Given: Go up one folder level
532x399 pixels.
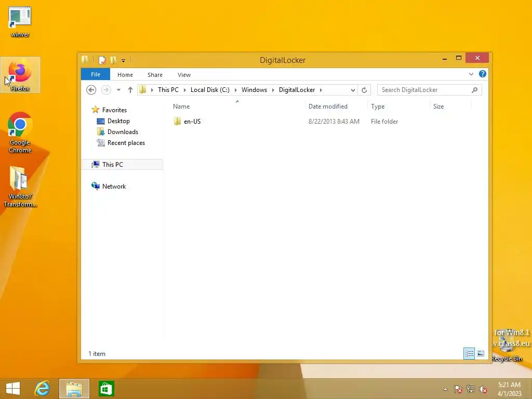Looking at the screenshot, I should 130,90.
